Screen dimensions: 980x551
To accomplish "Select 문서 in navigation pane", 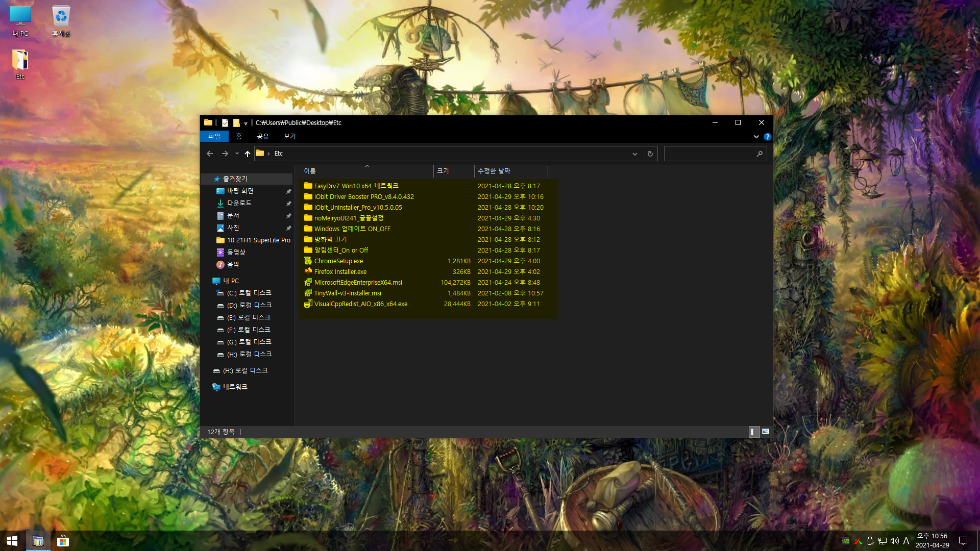I will [233, 215].
